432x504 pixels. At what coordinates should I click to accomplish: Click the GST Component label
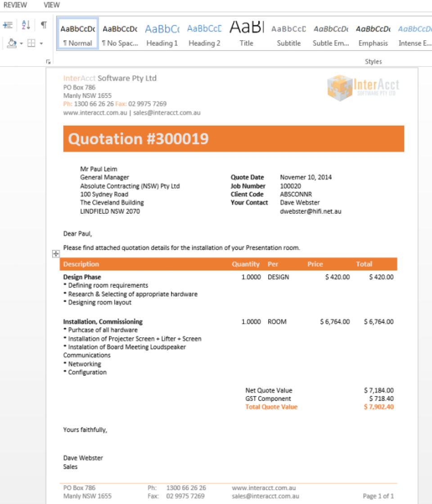click(x=268, y=399)
